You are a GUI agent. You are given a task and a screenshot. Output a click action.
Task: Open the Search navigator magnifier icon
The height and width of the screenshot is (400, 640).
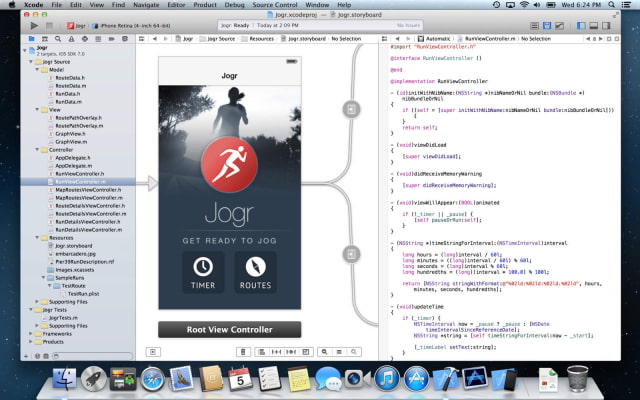coord(58,37)
